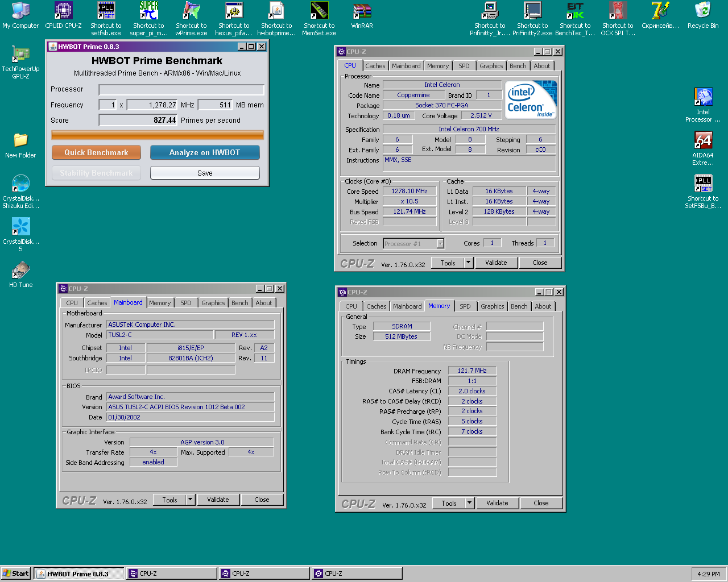Click the AGP version 3.0 field

pos(202,442)
